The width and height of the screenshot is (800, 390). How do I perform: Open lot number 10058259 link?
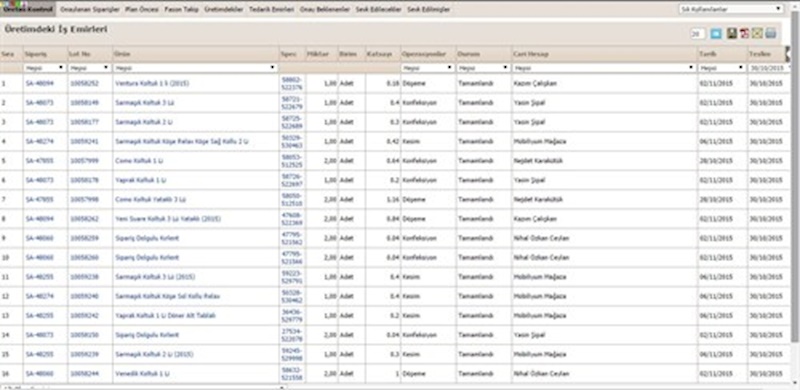pos(84,238)
